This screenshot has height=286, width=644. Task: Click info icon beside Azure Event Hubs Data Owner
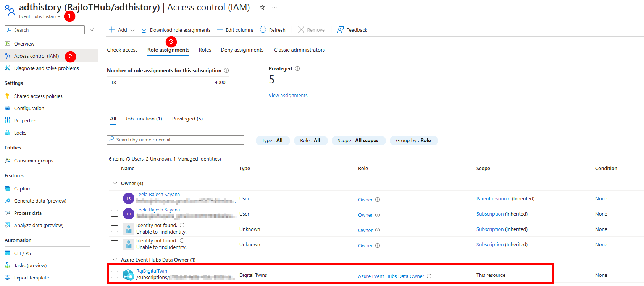click(429, 276)
